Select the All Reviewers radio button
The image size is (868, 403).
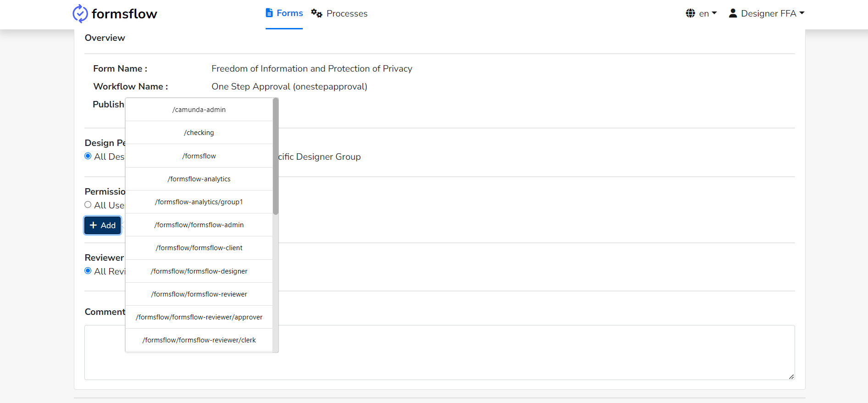[88, 271]
